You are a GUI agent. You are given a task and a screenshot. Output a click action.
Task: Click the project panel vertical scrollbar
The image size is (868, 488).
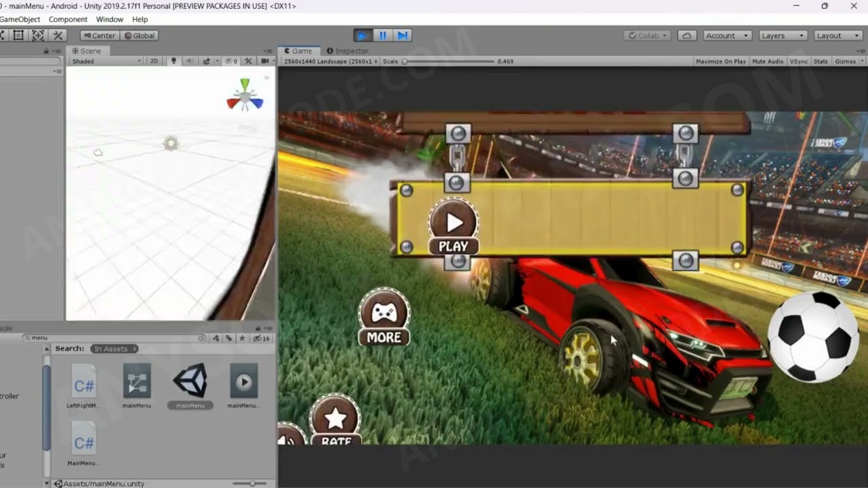tap(47, 408)
